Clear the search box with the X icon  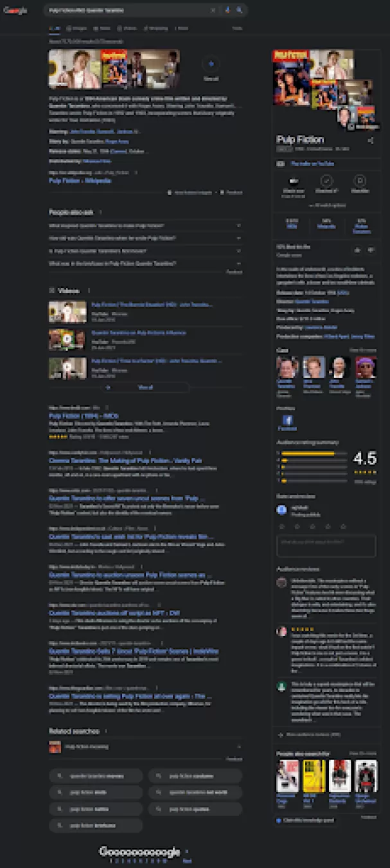coord(213,10)
